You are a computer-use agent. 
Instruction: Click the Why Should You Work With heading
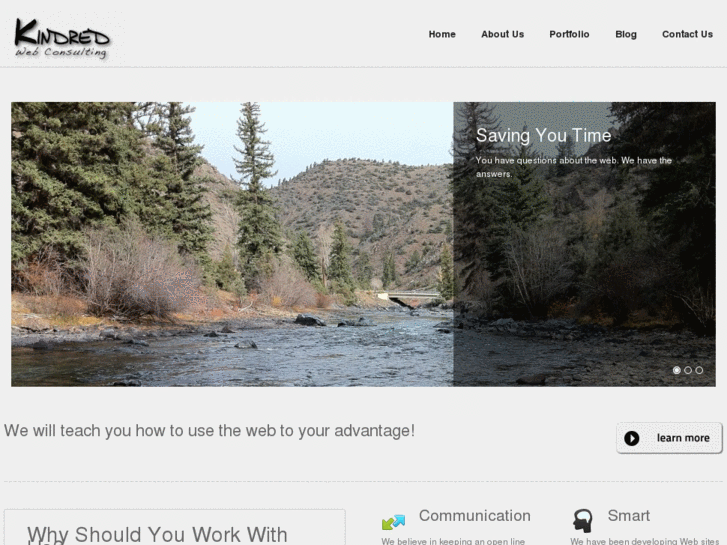tap(157, 535)
